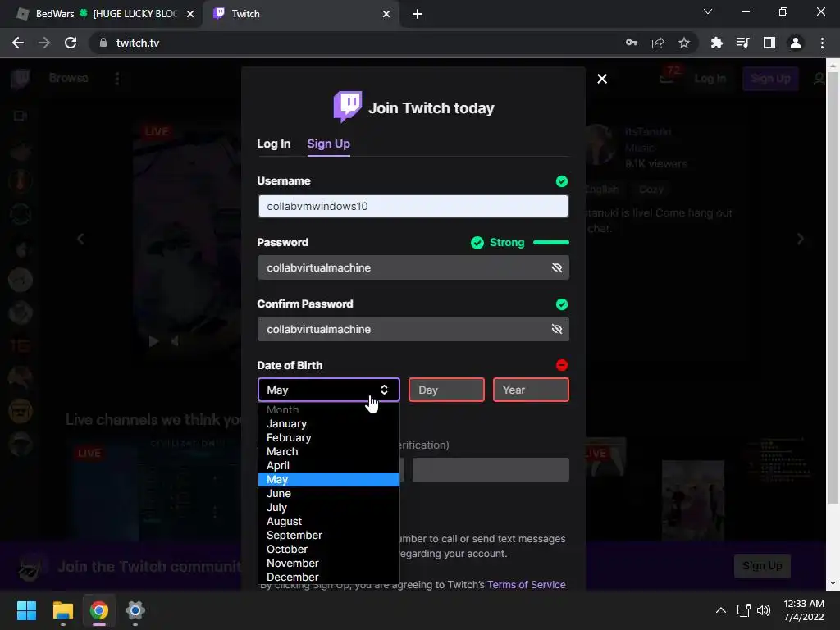The image size is (840, 630).
Task: Open the Terms of Service link
Action: (x=526, y=584)
